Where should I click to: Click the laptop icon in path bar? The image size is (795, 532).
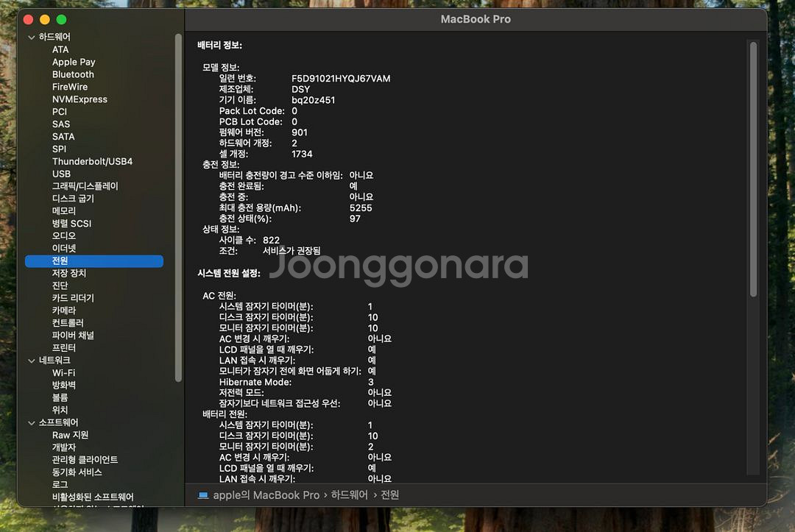(x=203, y=495)
